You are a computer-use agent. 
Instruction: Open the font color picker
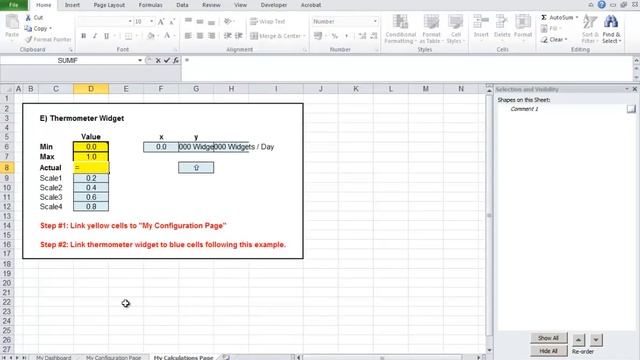(167, 36)
